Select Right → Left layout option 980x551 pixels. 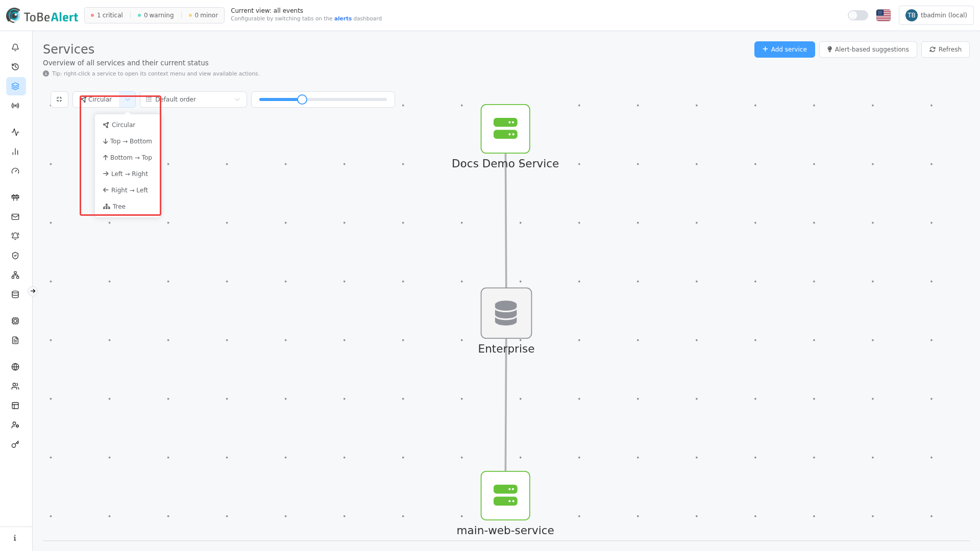[127, 190]
